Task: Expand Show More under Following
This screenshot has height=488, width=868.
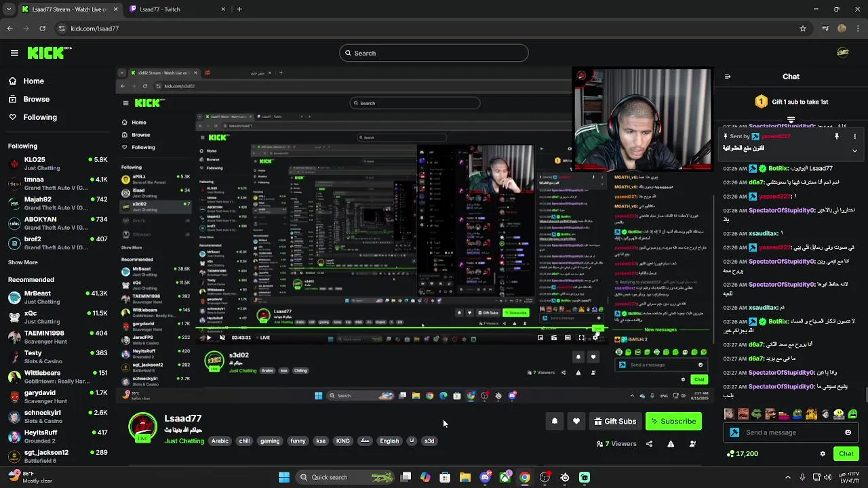Action: click(23, 262)
